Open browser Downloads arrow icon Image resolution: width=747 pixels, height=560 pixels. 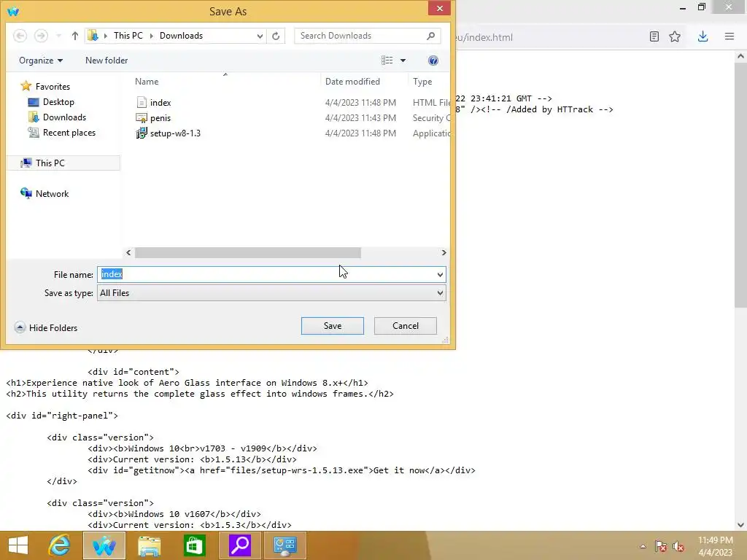(703, 36)
